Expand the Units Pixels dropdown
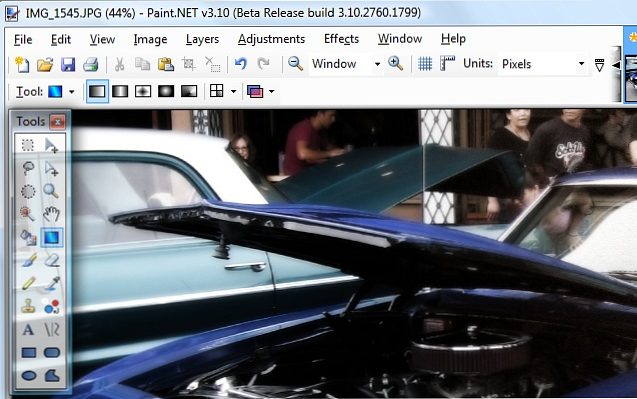The image size is (637, 399). (x=543, y=64)
